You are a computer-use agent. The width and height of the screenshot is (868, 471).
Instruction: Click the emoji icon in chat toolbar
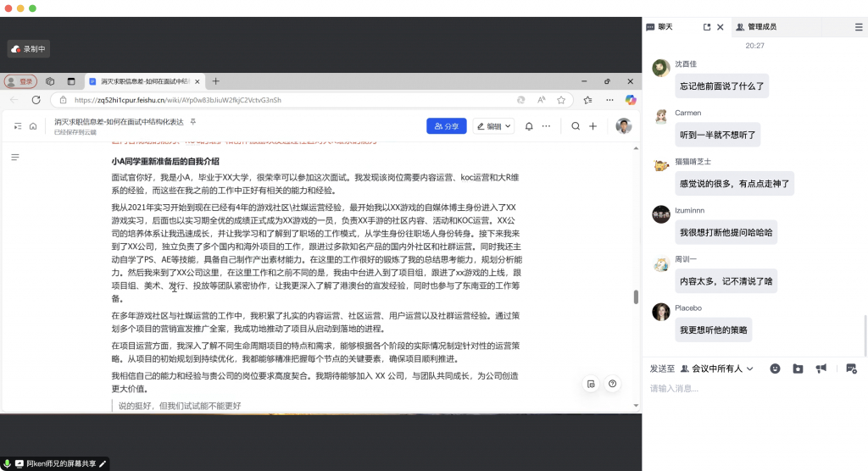click(775, 368)
